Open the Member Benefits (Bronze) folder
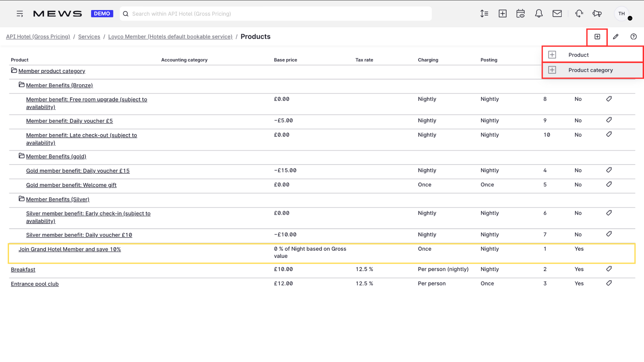 pyautogui.click(x=59, y=85)
